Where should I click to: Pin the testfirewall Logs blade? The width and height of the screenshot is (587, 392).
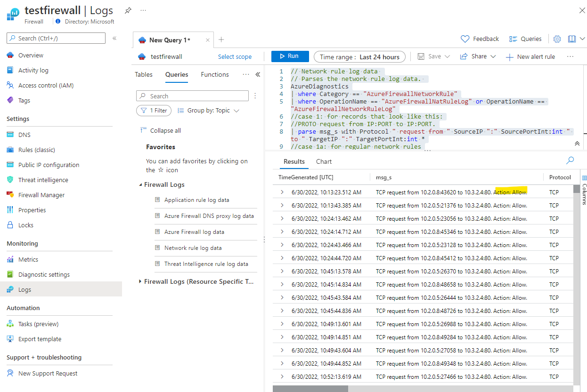click(128, 10)
